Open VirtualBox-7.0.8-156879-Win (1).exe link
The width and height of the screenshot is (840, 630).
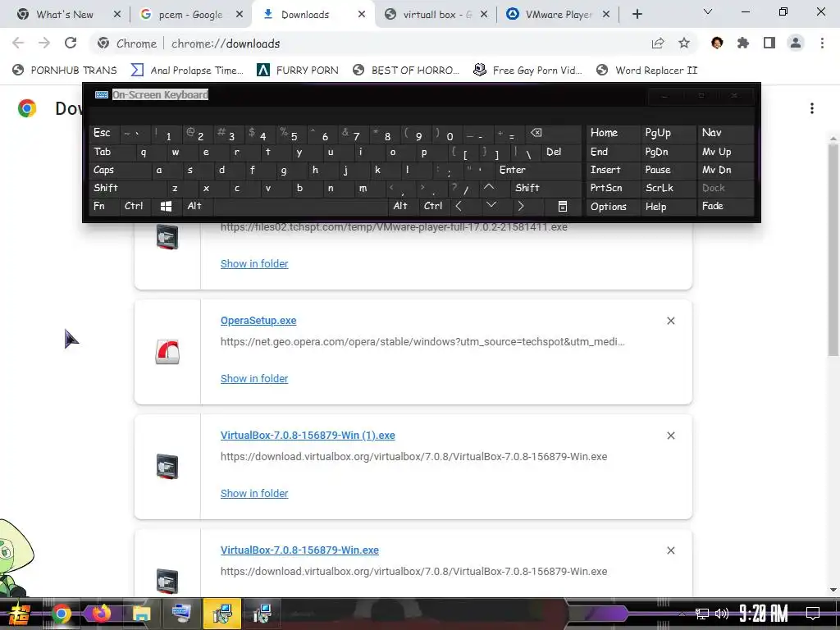tap(308, 436)
